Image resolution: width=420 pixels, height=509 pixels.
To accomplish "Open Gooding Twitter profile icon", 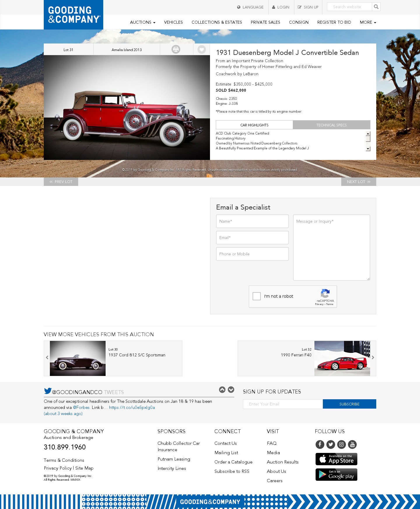I will click(x=331, y=444).
